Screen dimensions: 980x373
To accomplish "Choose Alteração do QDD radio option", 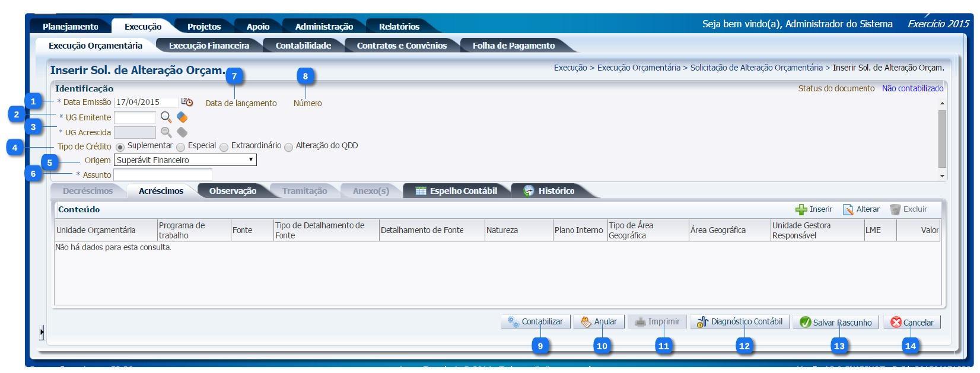I will [289, 147].
